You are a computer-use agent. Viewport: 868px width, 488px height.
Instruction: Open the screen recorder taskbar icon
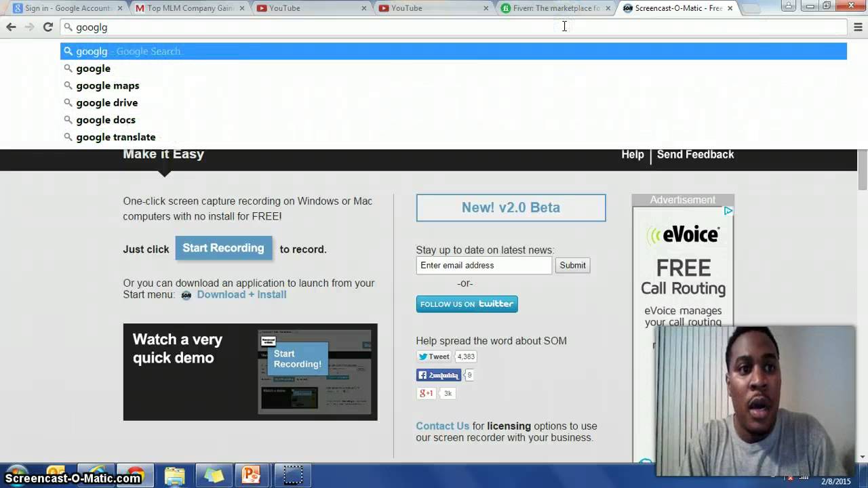(292, 475)
